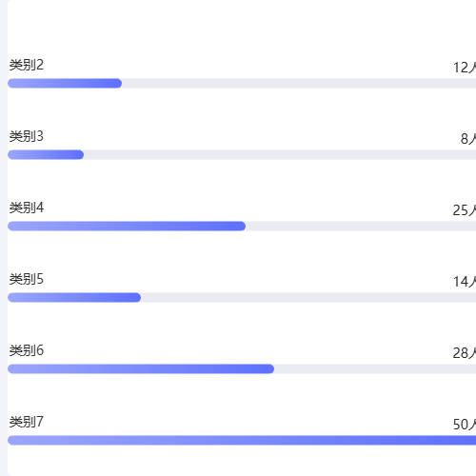Select the 50人 value for 类别7
This screenshot has height=476, width=476.
click(465, 425)
